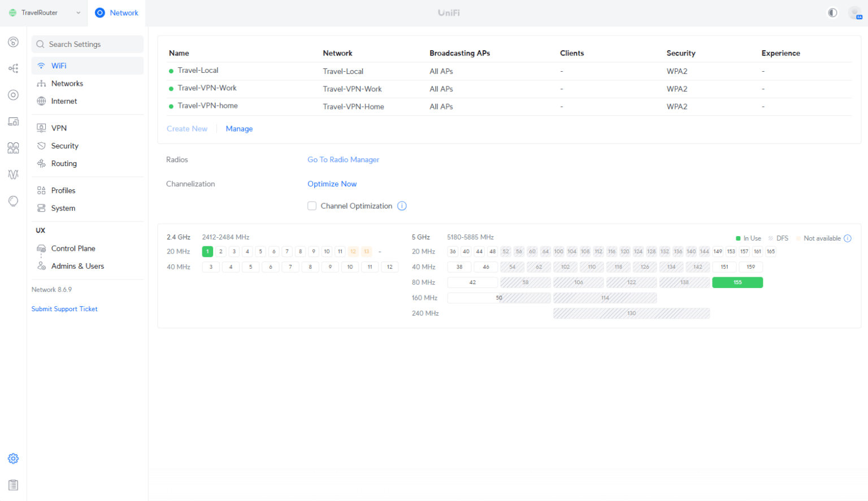Viewport: 868px width, 501px height.
Task: Click the Network application logo icon
Action: point(100,12)
